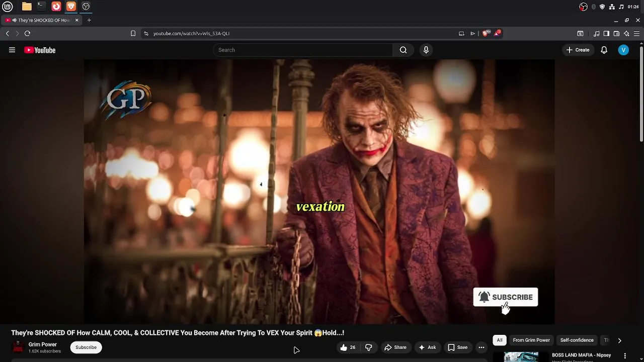
Task: Open the YouTube guide hamburger menu
Action: [12, 50]
